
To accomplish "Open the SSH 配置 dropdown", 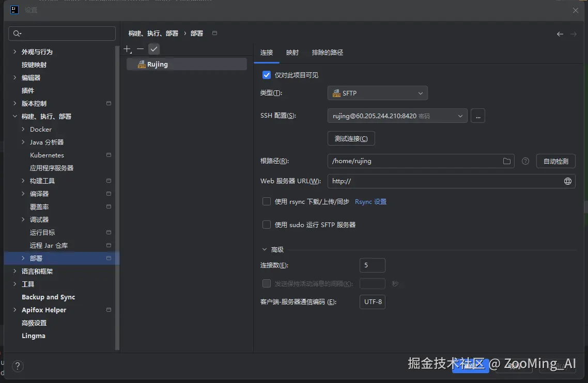I will coord(397,116).
